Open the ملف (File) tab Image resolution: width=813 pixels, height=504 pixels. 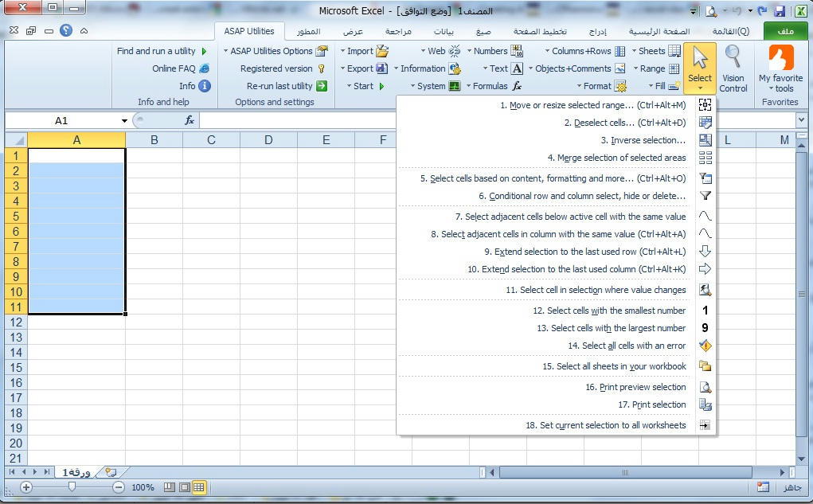785,31
